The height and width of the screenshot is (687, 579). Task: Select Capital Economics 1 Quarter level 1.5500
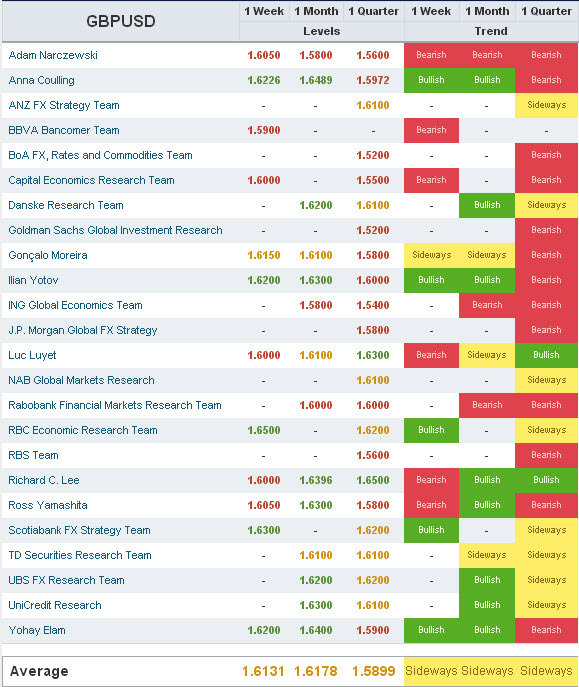373,180
